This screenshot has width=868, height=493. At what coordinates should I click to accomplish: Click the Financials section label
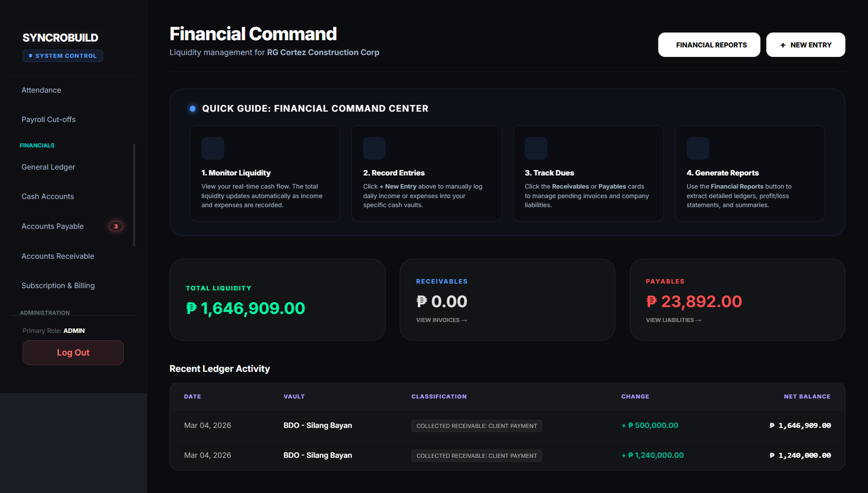click(x=37, y=146)
